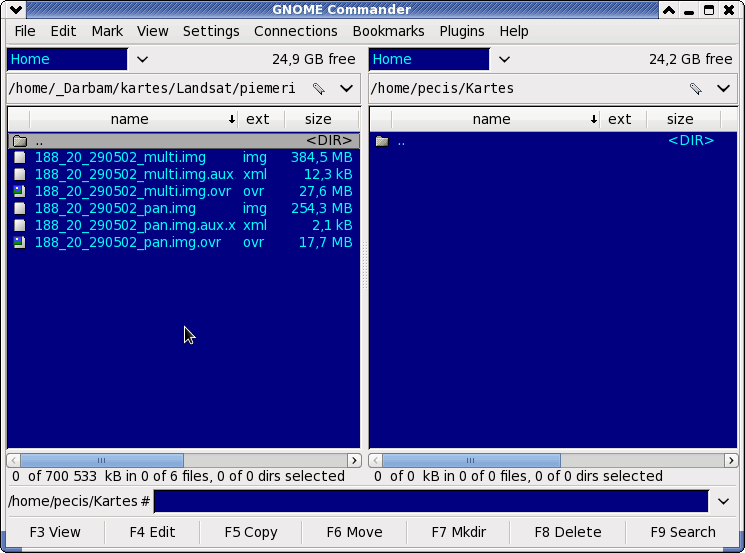Click the left pane path field
Image resolution: width=745 pixels, height=553 pixels.
pos(153,88)
